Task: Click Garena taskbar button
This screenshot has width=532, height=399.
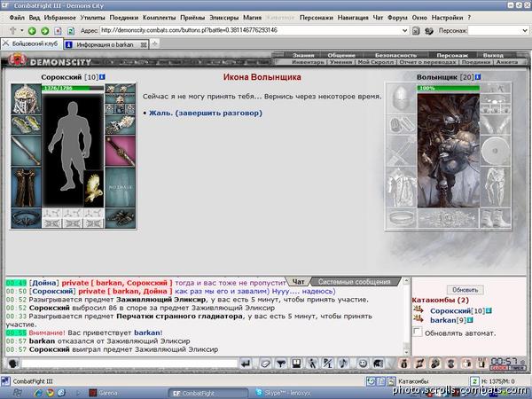Action: tap(104, 393)
